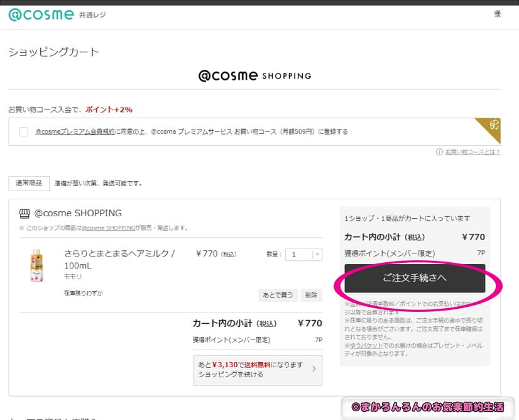
Task: Click the 様 account name at top right
Action: pos(497,14)
